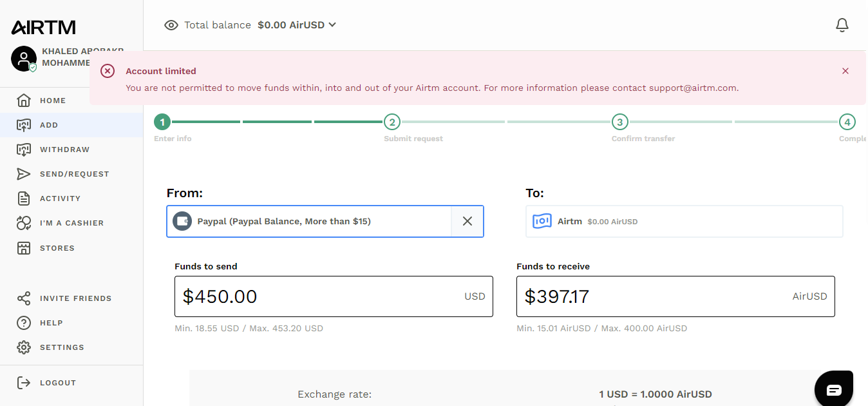Screen dimensions: 868x406
Task: Dismiss the Account limited alert
Action: click(845, 71)
